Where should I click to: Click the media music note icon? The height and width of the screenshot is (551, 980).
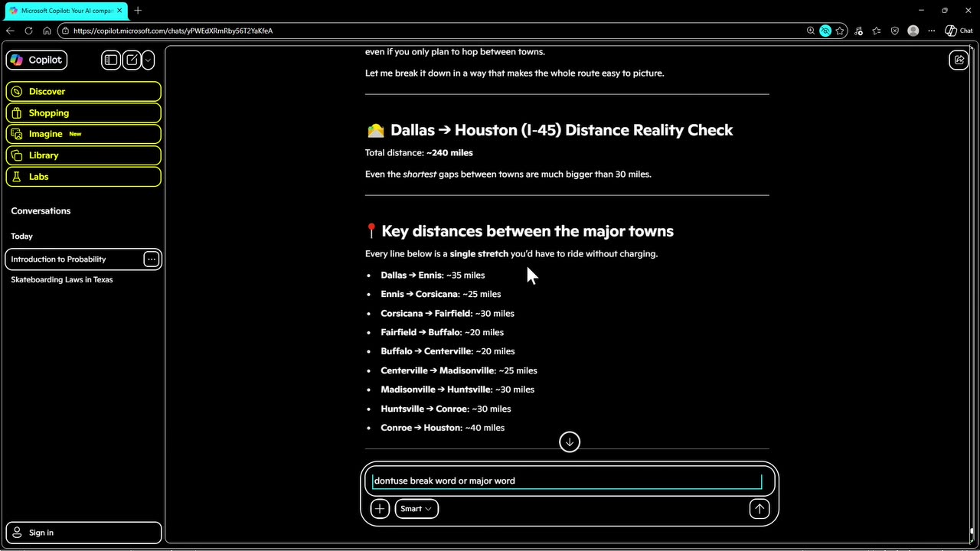pos(858,31)
